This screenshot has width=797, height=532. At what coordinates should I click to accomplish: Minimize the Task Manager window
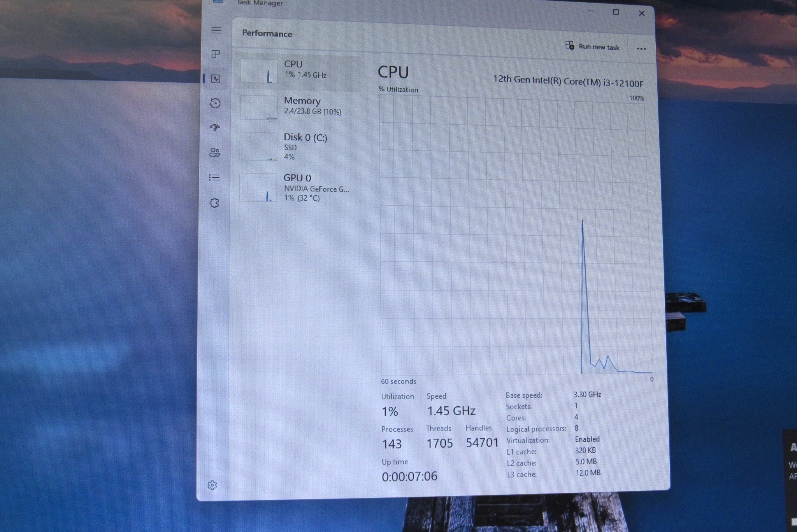pyautogui.click(x=591, y=12)
